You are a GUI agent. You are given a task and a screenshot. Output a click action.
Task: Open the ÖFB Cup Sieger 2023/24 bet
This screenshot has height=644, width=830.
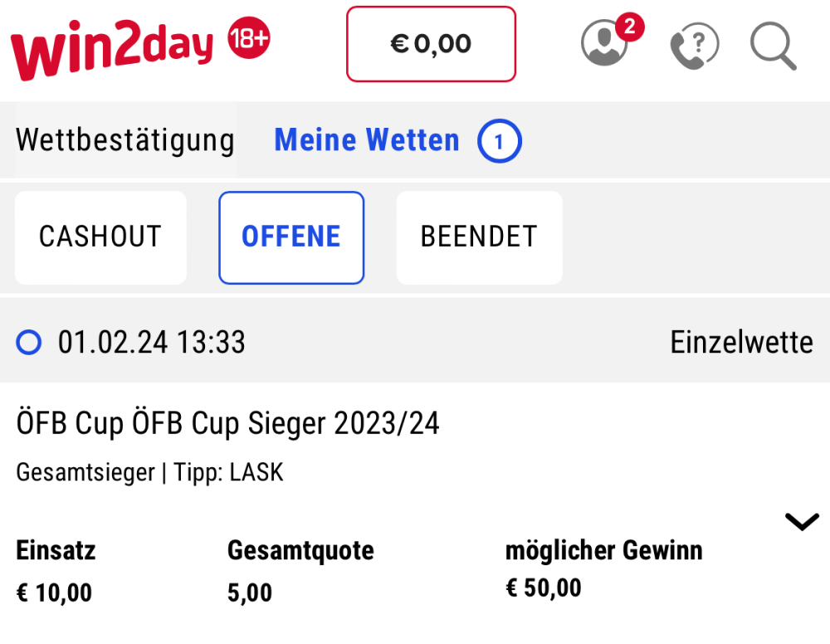pos(227,424)
